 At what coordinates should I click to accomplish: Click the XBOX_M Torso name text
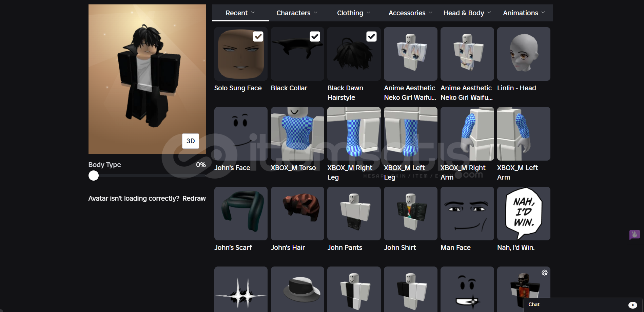(293, 168)
